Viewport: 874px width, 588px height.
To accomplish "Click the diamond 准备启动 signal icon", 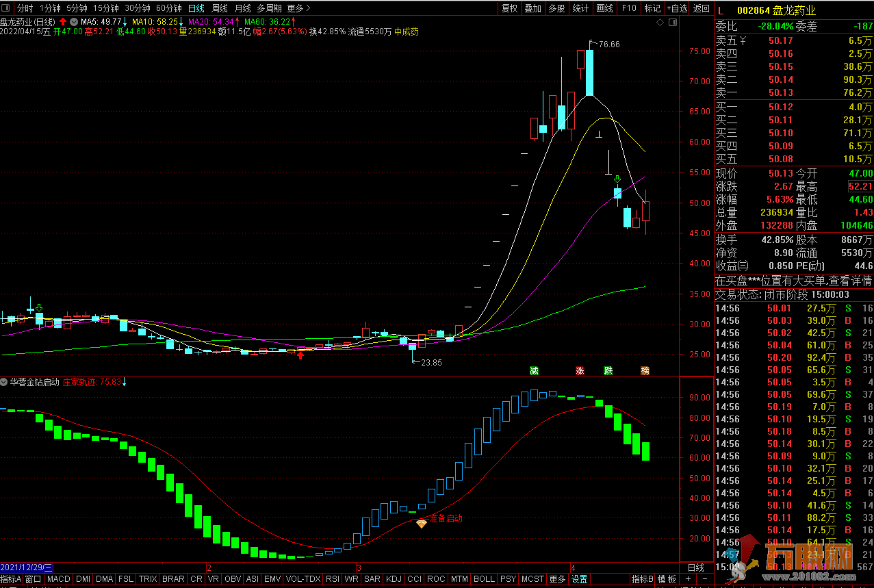I will click(x=421, y=524).
